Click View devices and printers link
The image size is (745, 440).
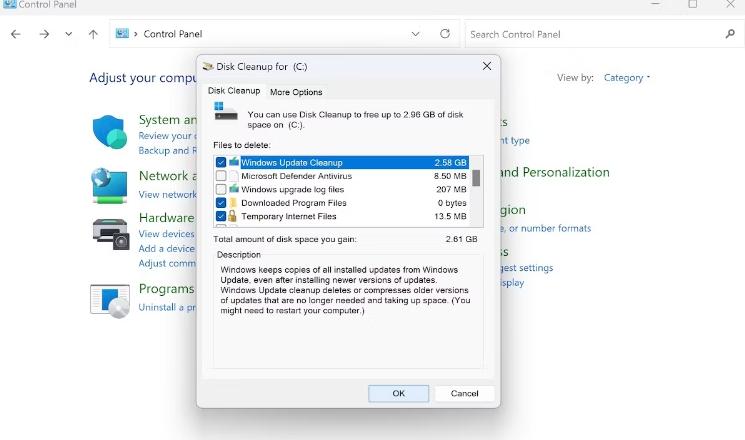[x=167, y=234]
